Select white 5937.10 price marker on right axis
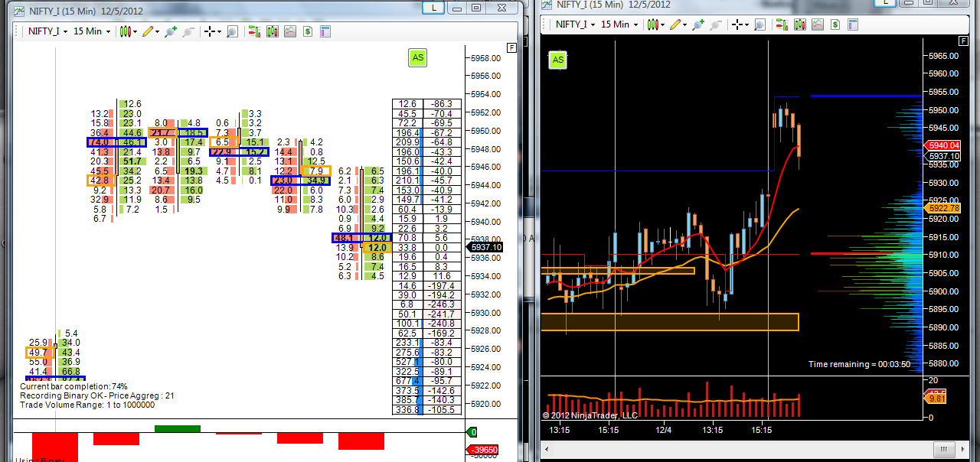Screen dimensions: 980x462 point(943,156)
